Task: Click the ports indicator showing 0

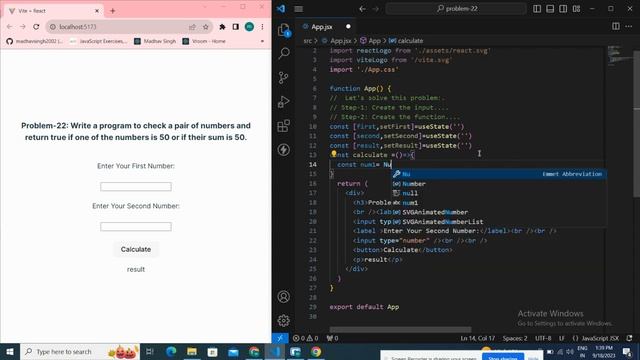Action: click(332, 338)
